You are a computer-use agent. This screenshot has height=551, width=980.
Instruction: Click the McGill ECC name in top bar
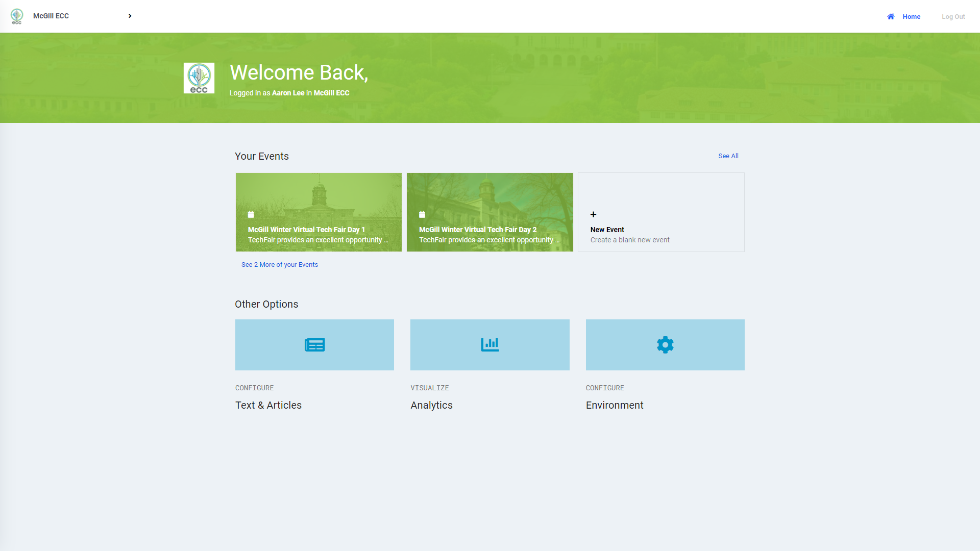pyautogui.click(x=51, y=16)
